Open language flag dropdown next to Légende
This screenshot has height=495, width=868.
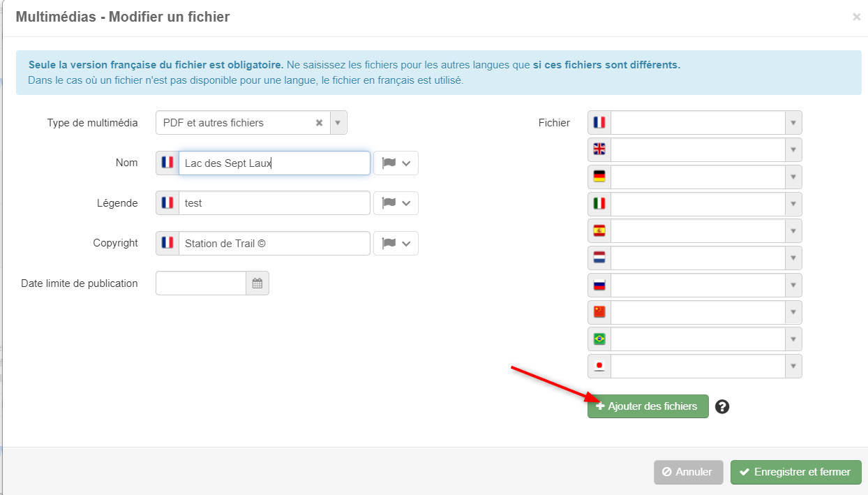pyautogui.click(x=396, y=203)
